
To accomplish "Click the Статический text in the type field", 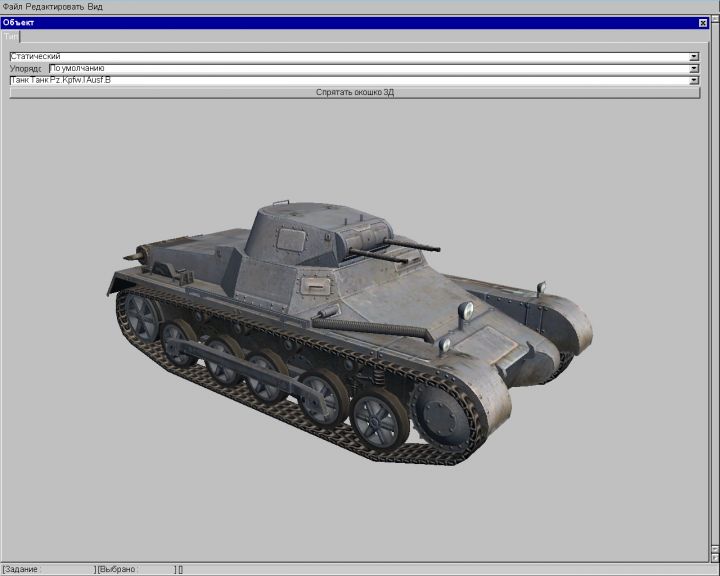I will tap(36, 57).
